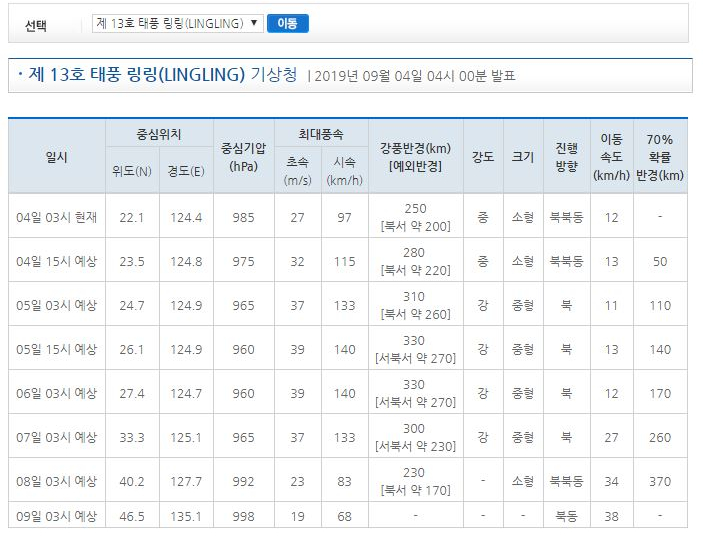This screenshot has height=538, width=703.
Task: Click the 초속 (m/s) sub-header
Action: tap(298, 171)
